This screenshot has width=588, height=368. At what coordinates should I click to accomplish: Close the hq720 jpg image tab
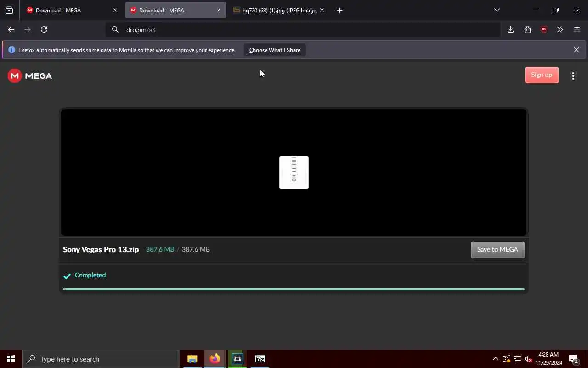click(322, 10)
